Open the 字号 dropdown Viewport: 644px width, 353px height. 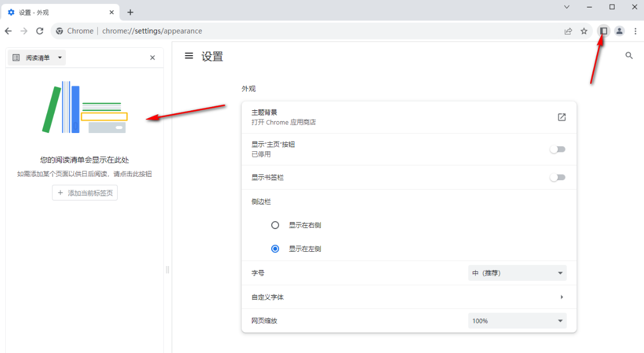point(517,273)
